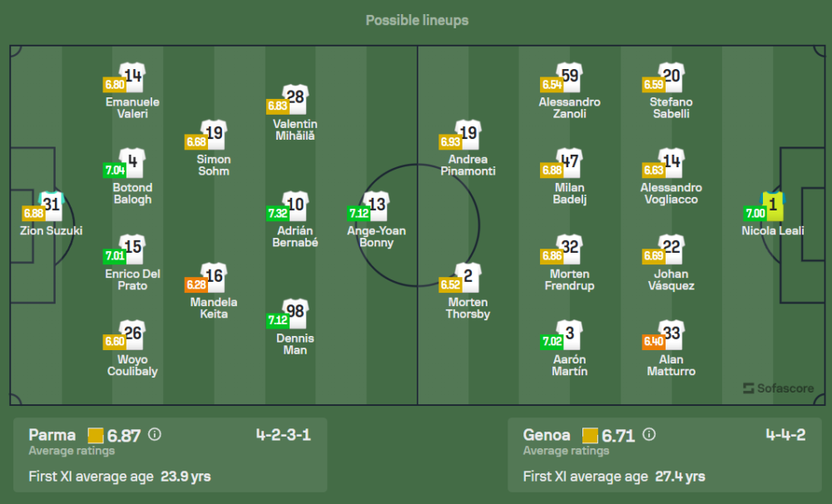Open Andrea Pinamonti's number 19 shirt icon
832x504 pixels.
(x=468, y=134)
